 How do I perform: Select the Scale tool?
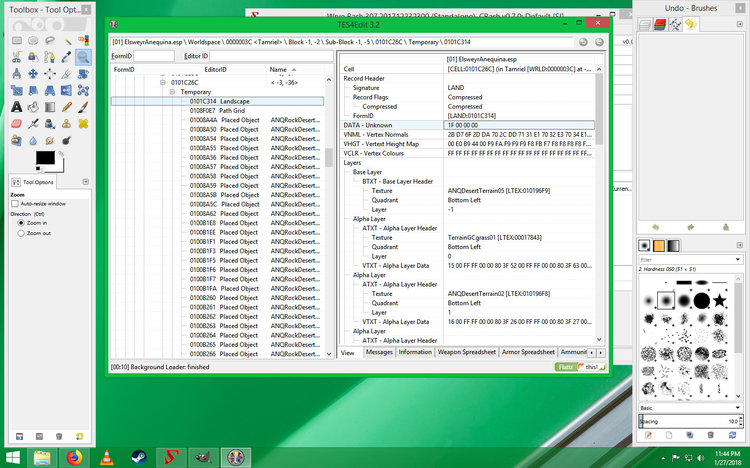coord(16,90)
